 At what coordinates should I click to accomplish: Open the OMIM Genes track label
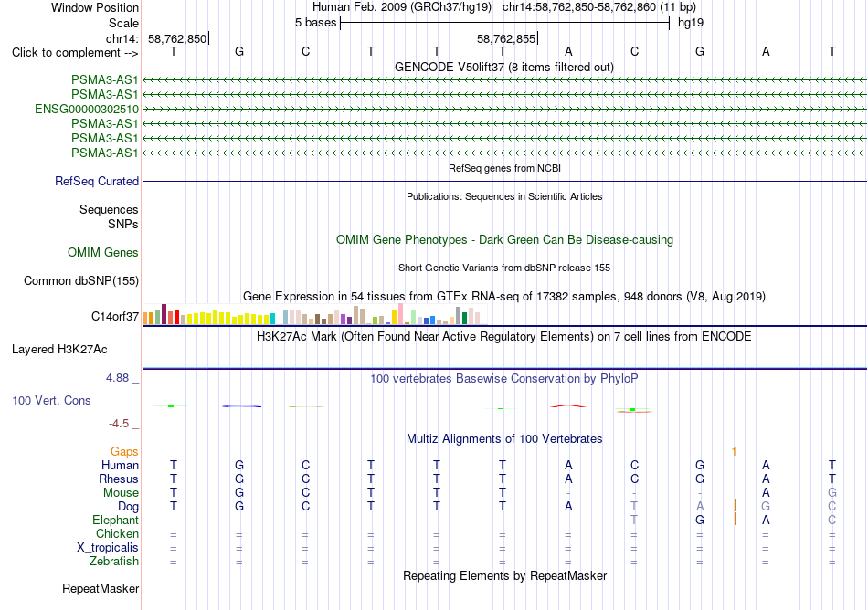[102, 252]
